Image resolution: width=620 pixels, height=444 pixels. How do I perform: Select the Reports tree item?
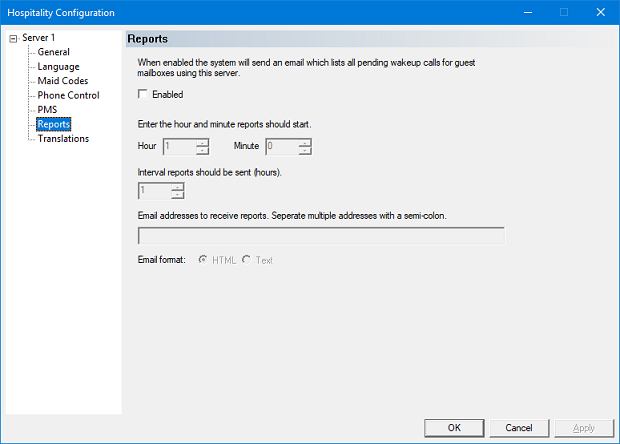[x=54, y=124]
